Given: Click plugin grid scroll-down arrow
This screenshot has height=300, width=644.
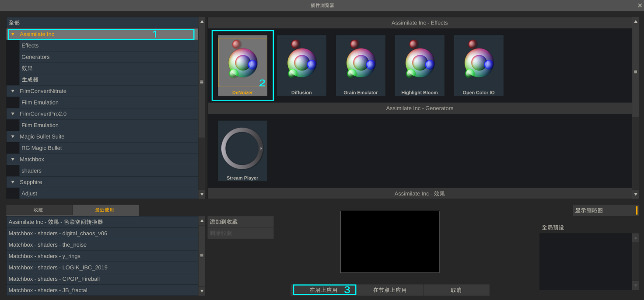Looking at the screenshot, I should point(635,194).
